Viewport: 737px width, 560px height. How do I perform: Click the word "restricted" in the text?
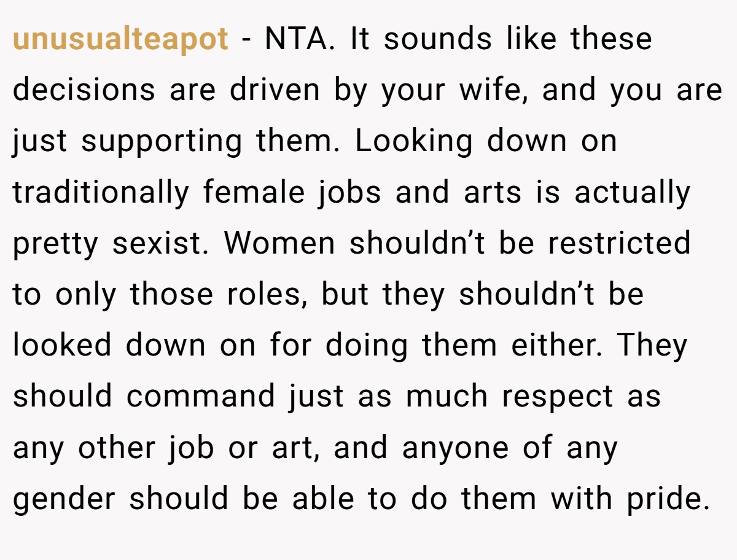(x=619, y=243)
